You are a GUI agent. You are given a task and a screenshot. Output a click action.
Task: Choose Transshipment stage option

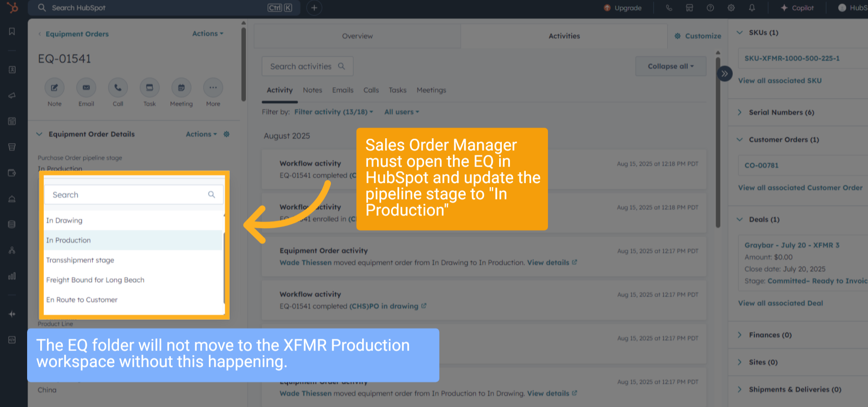pyautogui.click(x=134, y=260)
